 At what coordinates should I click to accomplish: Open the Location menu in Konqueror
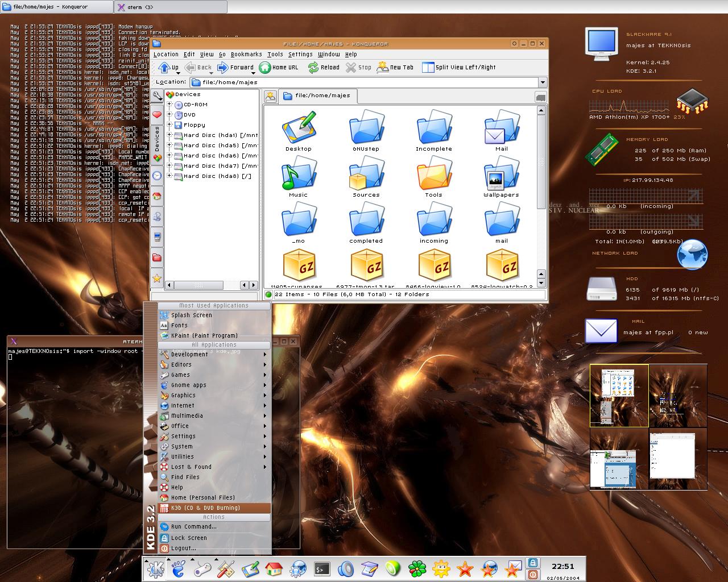pyautogui.click(x=166, y=55)
